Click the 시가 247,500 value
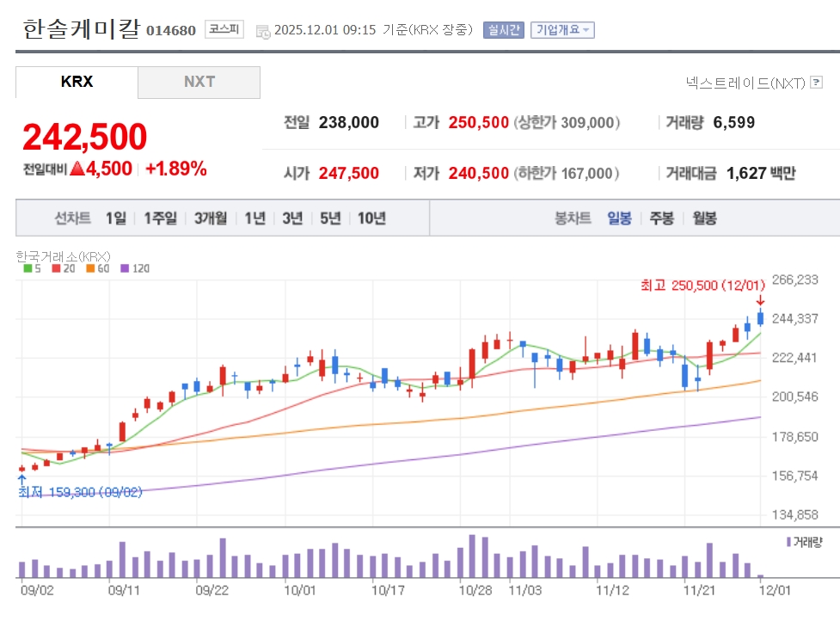Image resolution: width=840 pixels, height=621 pixels. point(349,173)
